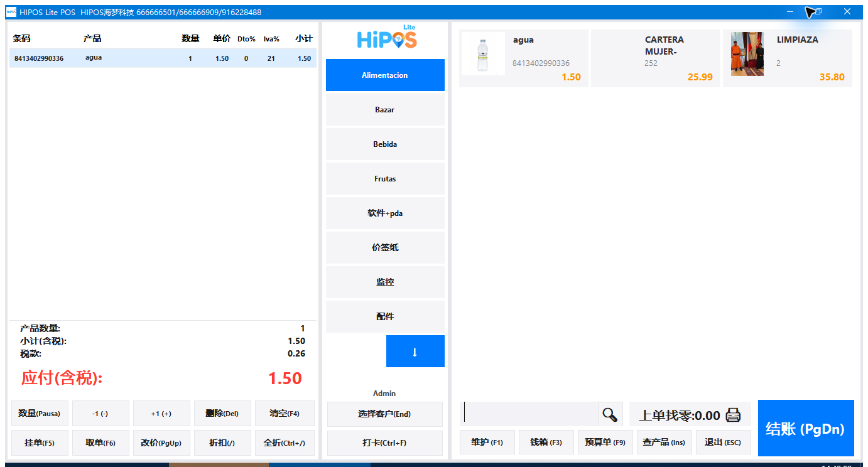Open 维护 (F1) maintenance

pyautogui.click(x=487, y=443)
